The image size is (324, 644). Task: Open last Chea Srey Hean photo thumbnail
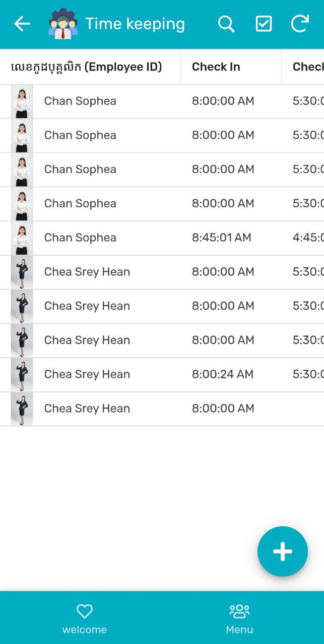[22, 409]
